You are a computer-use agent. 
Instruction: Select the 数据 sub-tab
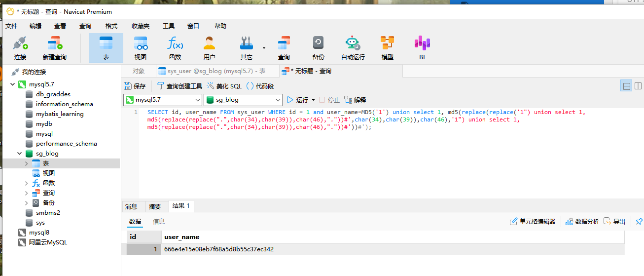135,222
